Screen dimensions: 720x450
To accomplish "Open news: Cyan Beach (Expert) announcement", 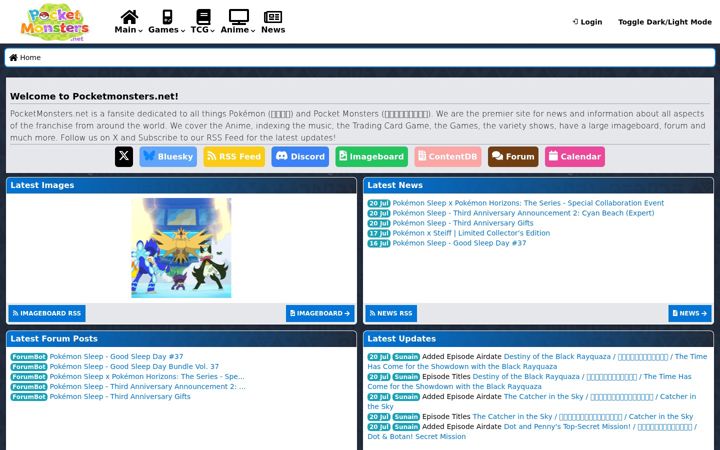I will click(x=523, y=213).
